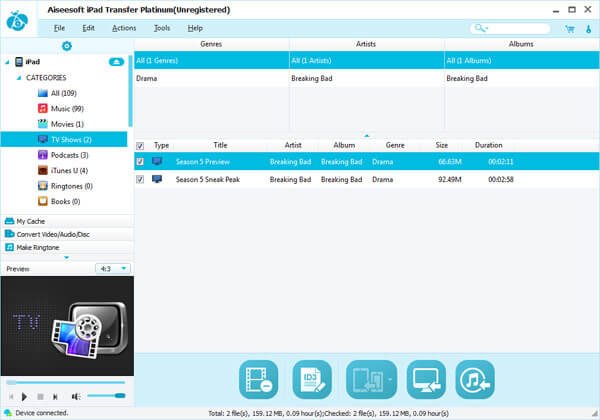The width and height of the screenshot is (600, 420).
Task: Open the Actions menu
Action: click(124, 28)
